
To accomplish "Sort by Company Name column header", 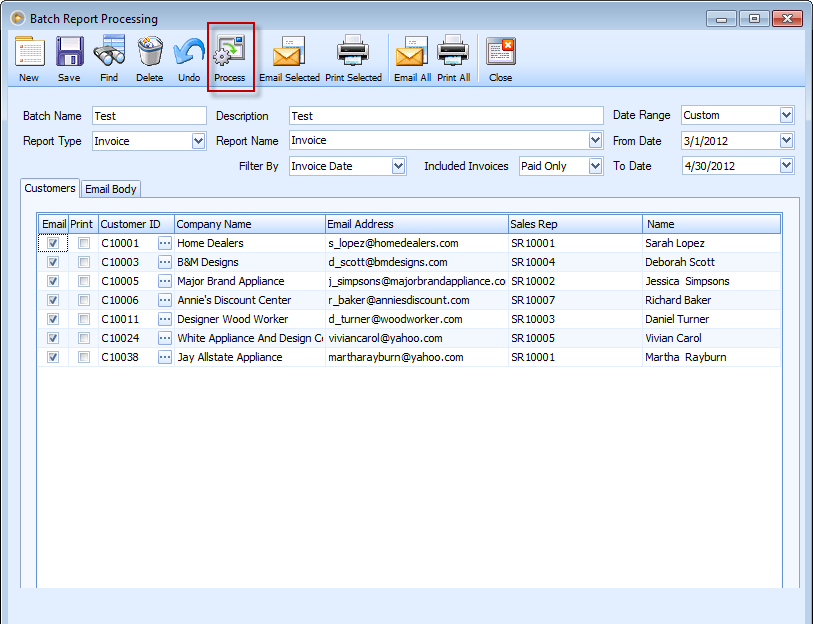I will (250, 224).
